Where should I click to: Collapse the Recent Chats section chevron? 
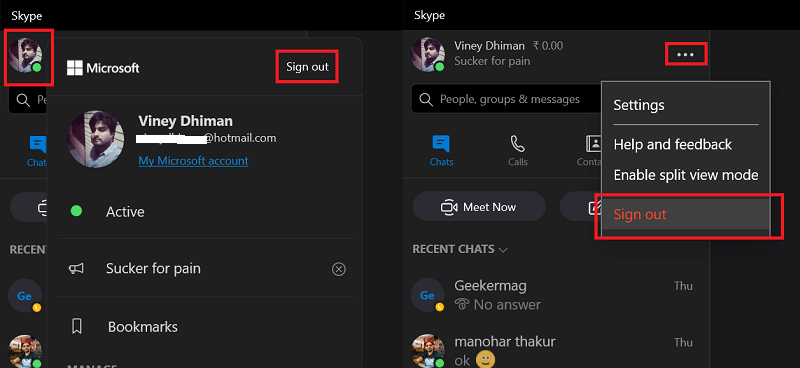[x=503, y=250]
